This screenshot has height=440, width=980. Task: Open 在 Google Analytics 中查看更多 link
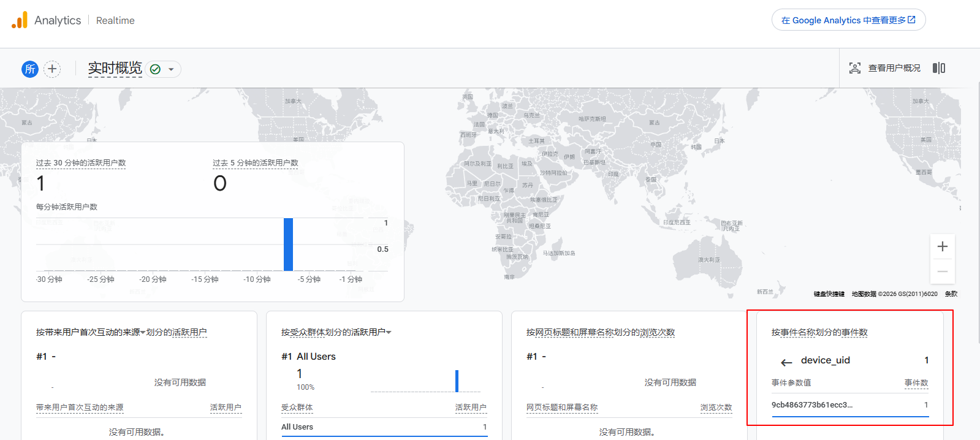(x=848, y=20)
